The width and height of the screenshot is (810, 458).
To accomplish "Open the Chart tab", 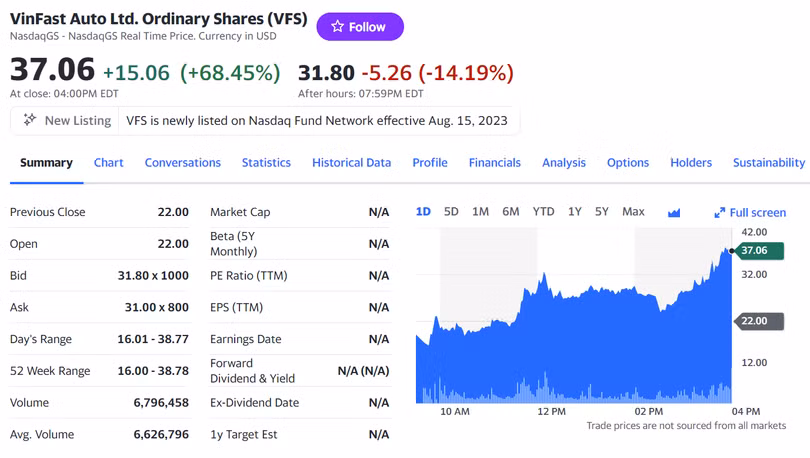I will coord(109,162).
